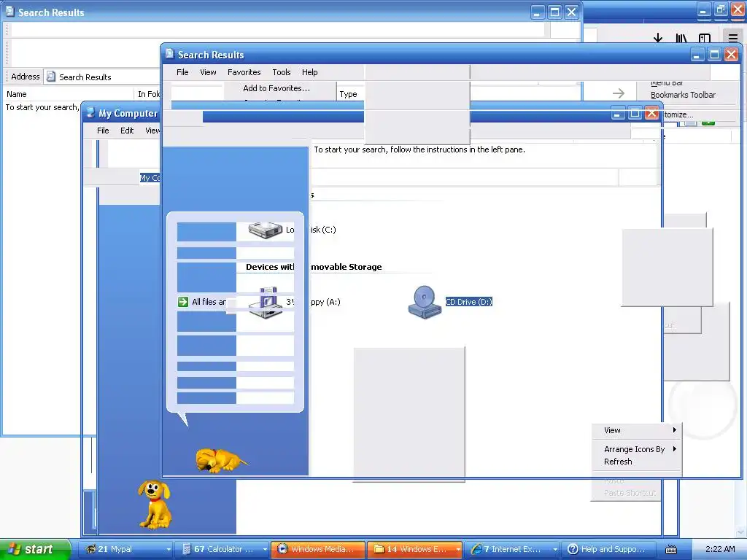The height and width of the screenshot is (560, 747).
Task: Click the Search Results icon in the Address bar
Action: [51, 77]
